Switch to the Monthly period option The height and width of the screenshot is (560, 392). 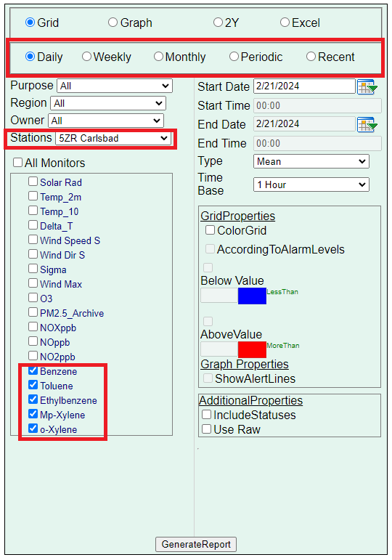pos(158,57)
